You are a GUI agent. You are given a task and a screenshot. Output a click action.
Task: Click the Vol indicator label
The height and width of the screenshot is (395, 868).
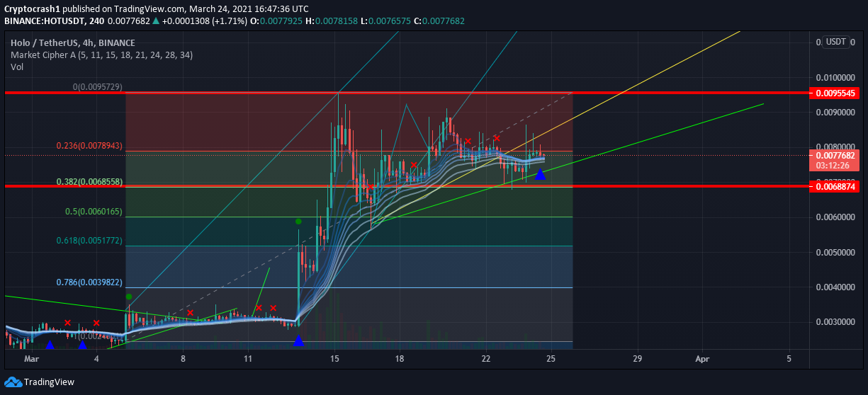tap(16, 67)
